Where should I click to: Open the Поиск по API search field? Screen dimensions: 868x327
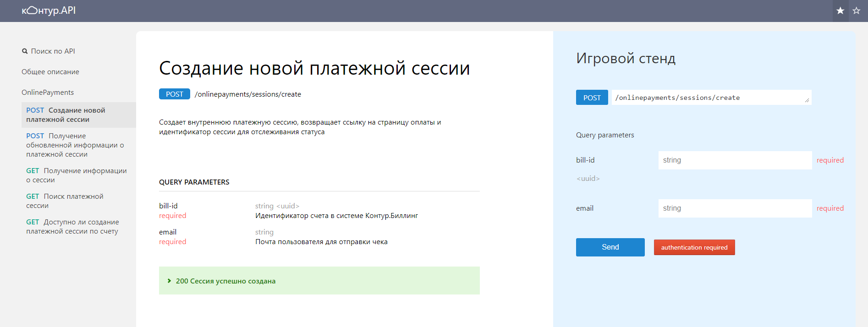tap(53, 51)
